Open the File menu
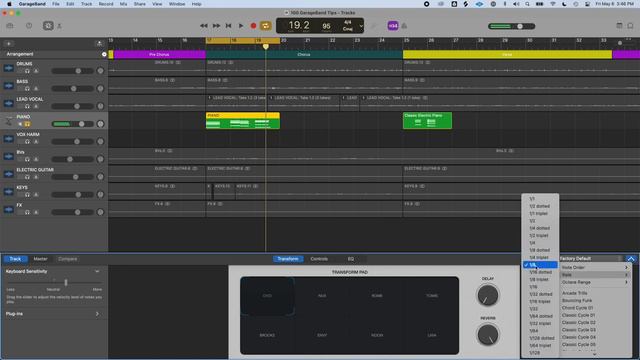 click(x=56, y=4)
